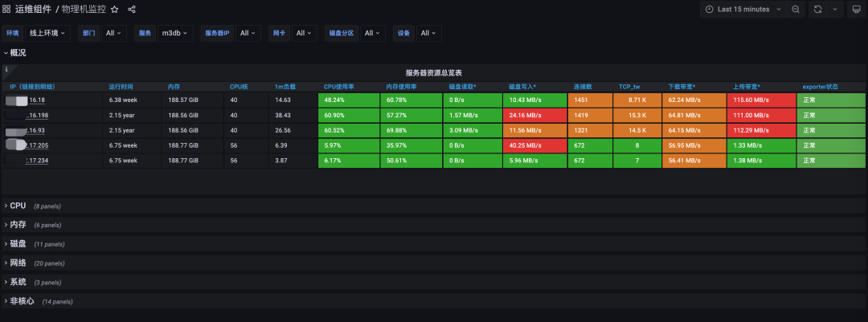The width and height of the screenshot is (868, 322).
Task: Select the 1.57 MB/s disk read cell
Action: pyautogui.click(x=473, y=115)
